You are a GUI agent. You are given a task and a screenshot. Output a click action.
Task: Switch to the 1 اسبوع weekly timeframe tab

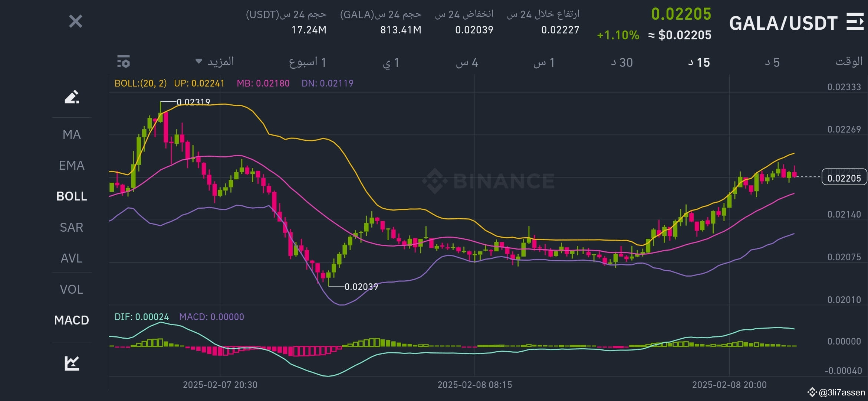coord(307,63)
